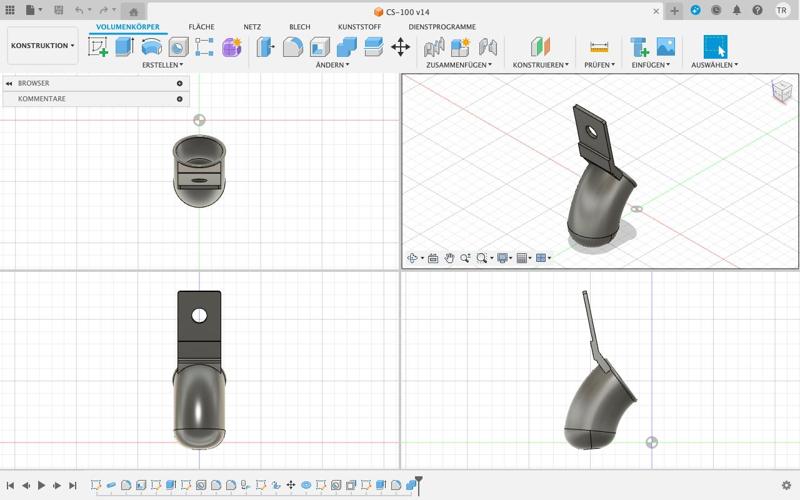Click the timeline end marker
Screen dimensions: 800x500
[419, 485]
